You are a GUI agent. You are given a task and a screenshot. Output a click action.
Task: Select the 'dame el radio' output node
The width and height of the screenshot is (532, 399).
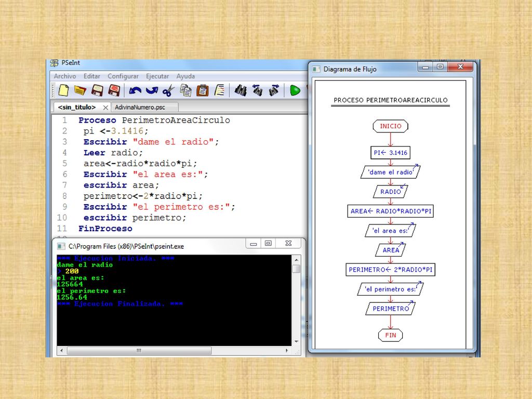click(390, 172)
